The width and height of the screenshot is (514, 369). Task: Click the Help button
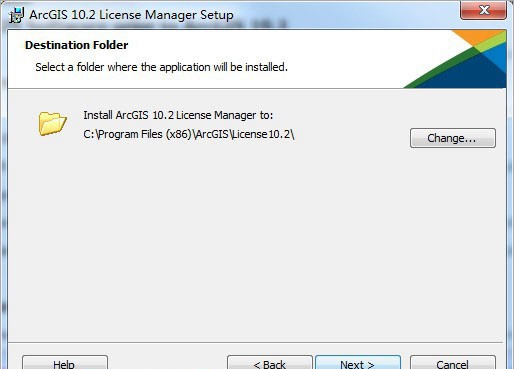click(65, 363)
